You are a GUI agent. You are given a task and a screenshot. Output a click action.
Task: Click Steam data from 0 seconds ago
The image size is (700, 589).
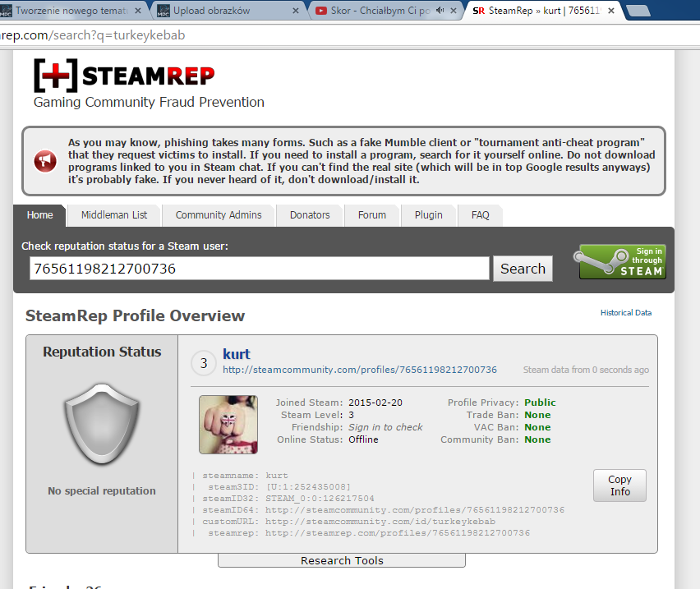click(586, 370)
